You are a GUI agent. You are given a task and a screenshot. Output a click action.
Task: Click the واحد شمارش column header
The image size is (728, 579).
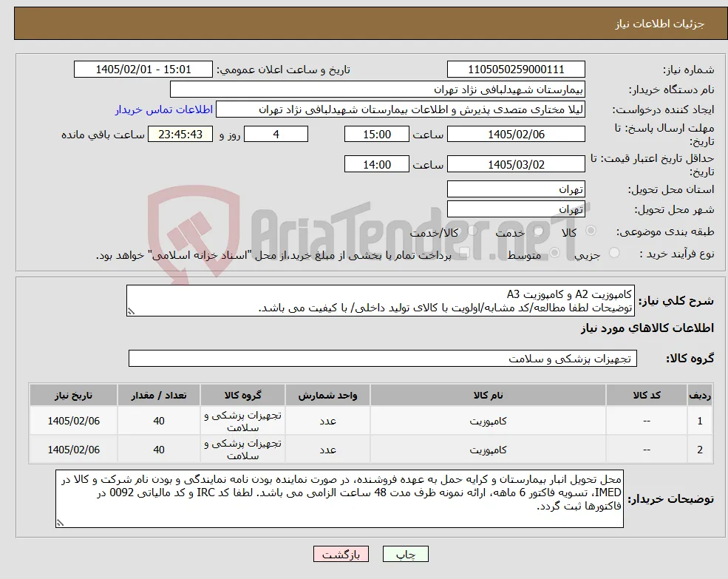pos(328,396)
